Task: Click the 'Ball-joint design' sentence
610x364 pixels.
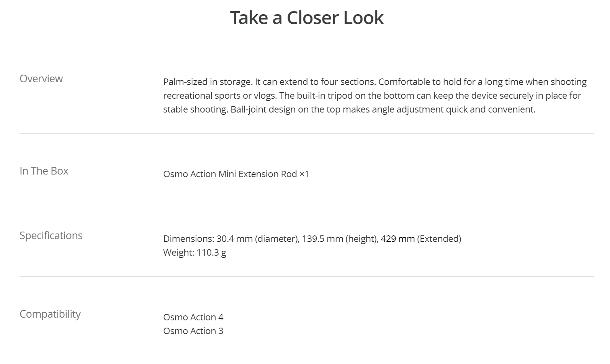Action: point(383,109)
